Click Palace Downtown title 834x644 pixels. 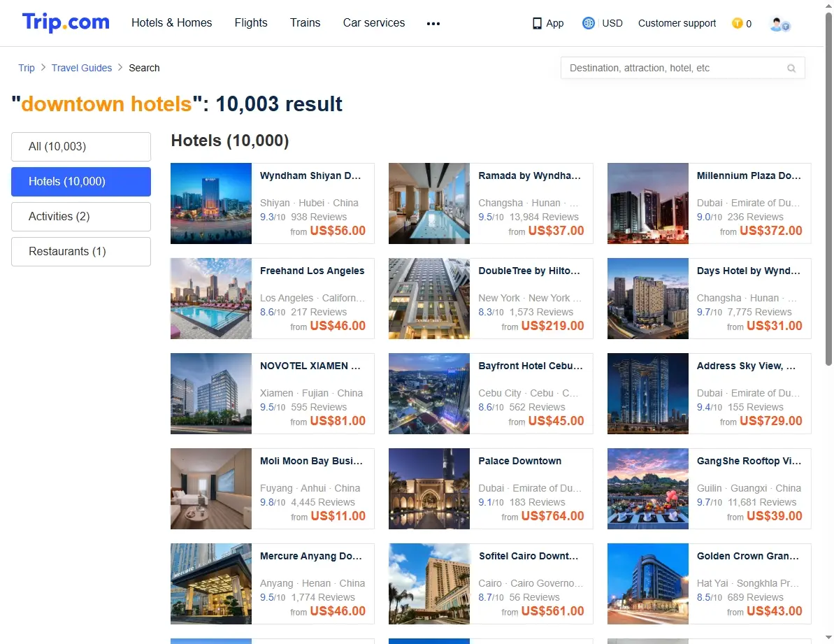pyautogui.click(x=519, y=461)
